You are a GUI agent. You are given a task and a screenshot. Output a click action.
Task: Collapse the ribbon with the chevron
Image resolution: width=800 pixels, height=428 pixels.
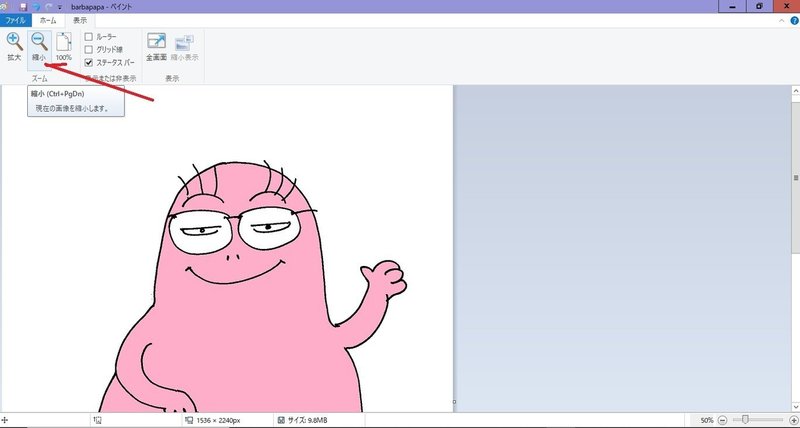click(782, 21)
